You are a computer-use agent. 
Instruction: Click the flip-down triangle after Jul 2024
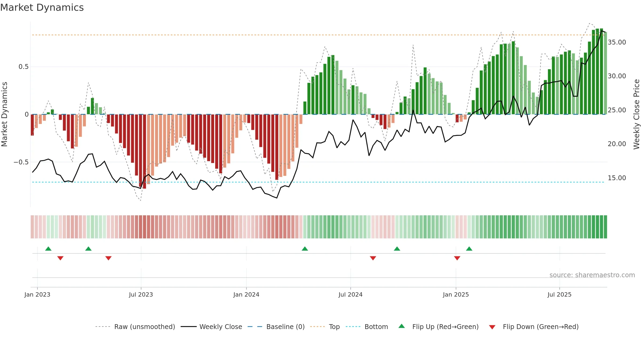coord(373,258)
